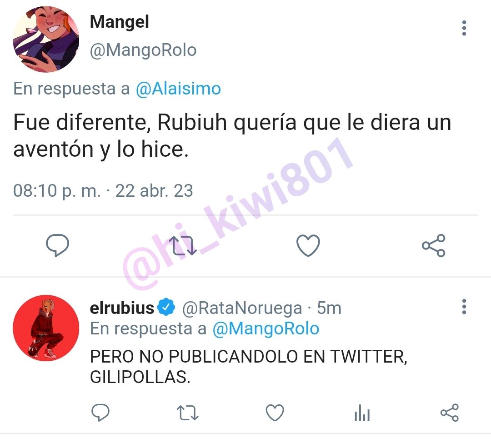Image resolution: width=491 pixels, height=448 pixels.
Task: Retweet Mangel's tweet
Action: pyautogui.click(x=183, y=246)
